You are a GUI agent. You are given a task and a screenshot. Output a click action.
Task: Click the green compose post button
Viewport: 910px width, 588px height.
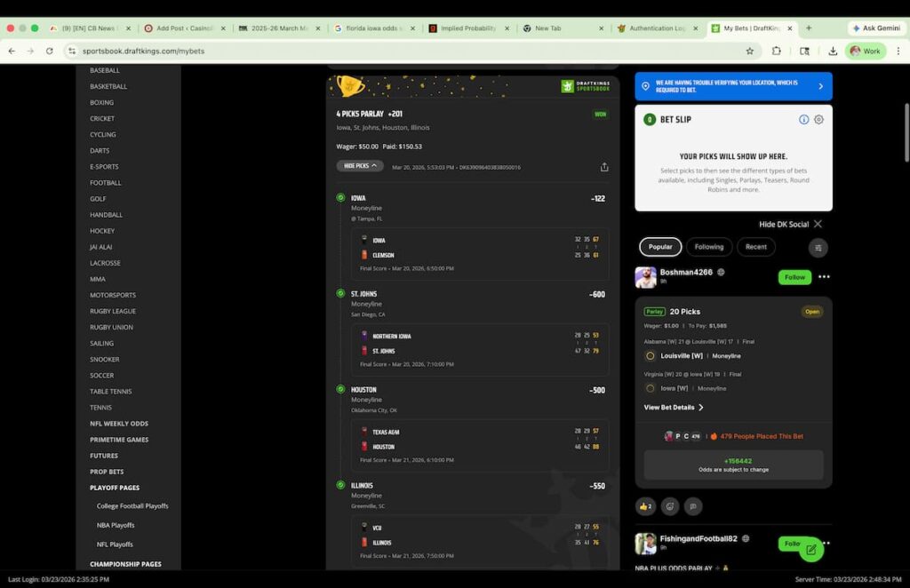point(810,550)
